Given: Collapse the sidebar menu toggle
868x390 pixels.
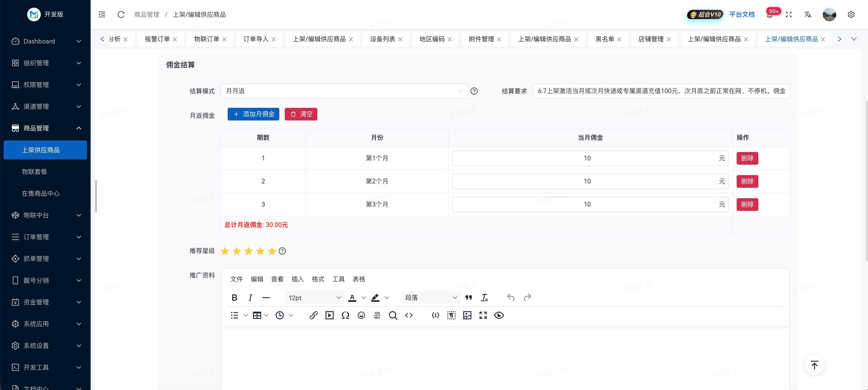Looking at the screenshot, I should coord(102,14).
